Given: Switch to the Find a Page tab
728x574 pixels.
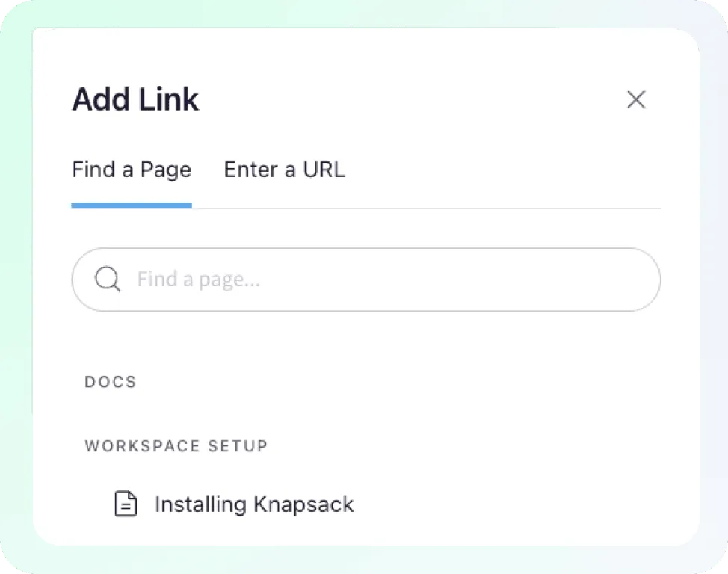Looking at the screenshot, I should (132, 170).
